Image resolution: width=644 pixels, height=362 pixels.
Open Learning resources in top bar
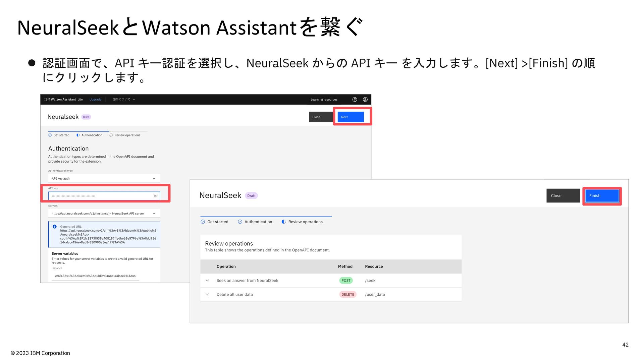pos(324,100)
